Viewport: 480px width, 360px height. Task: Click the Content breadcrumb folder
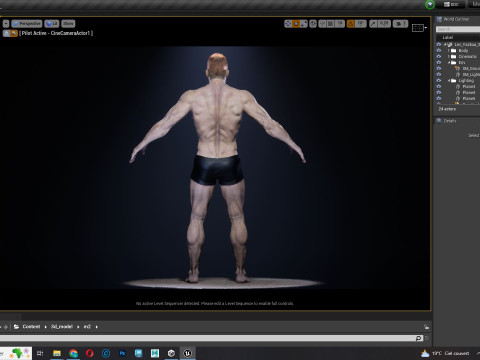[31, 327]
